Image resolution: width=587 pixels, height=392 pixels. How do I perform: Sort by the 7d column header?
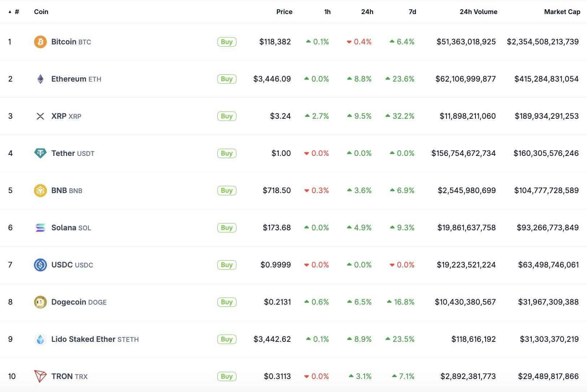[x=412, y=12]
